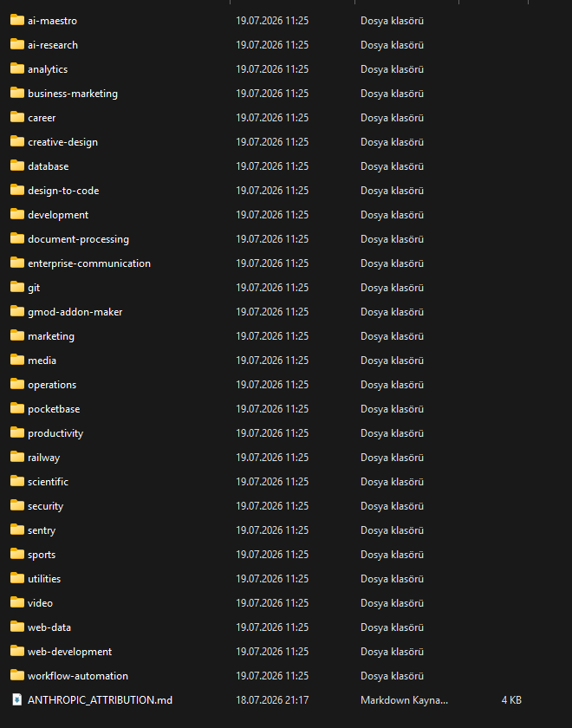Click the design-to-code folder icon
The height and width of the screenshot is (728, 572).
17,190
